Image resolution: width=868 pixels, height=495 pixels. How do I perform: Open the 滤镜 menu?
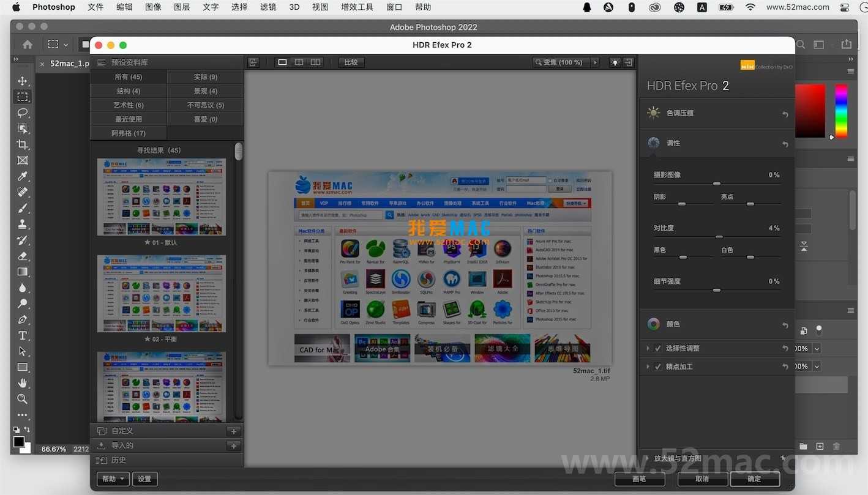pyautogui.click(x=268, y=7)
